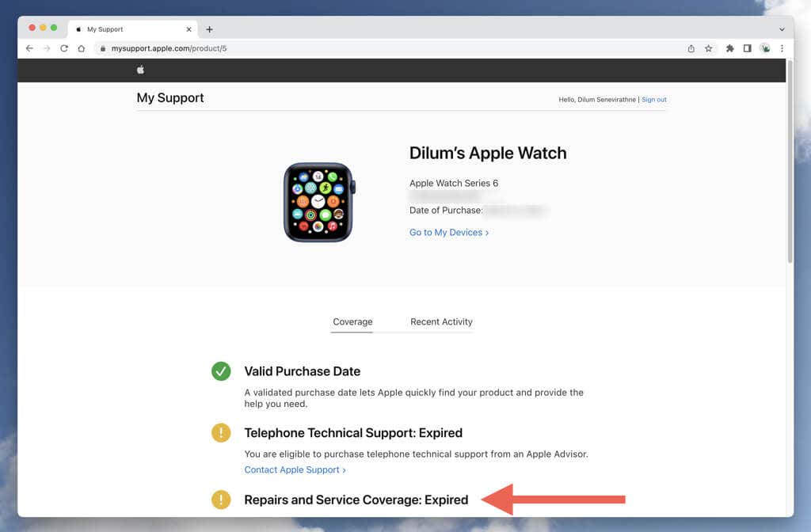The height and width of the screenshot is (532, 811).
Task: Click the Apple Watch product image
Action: 319,202
